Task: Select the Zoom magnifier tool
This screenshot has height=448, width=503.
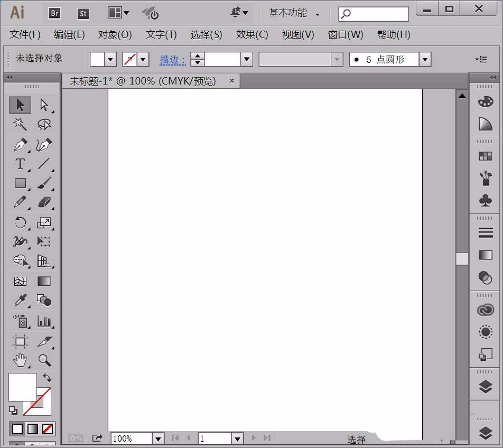Action: coord(44,360)
